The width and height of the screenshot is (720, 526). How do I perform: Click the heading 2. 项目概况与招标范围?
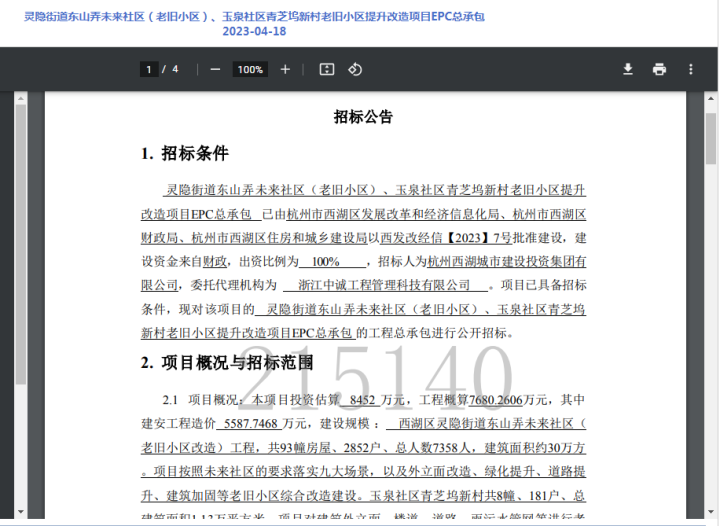click(227, 363)
